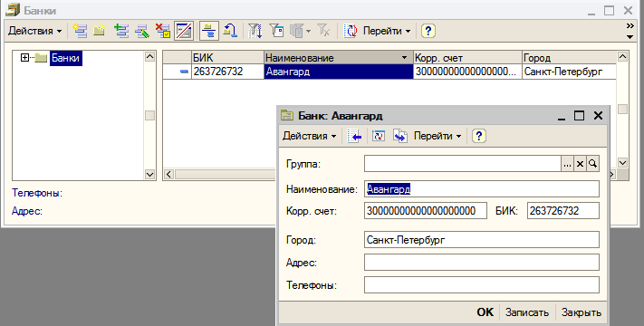
Task: Click the Move to another group icon
Action: click(230, 31)
